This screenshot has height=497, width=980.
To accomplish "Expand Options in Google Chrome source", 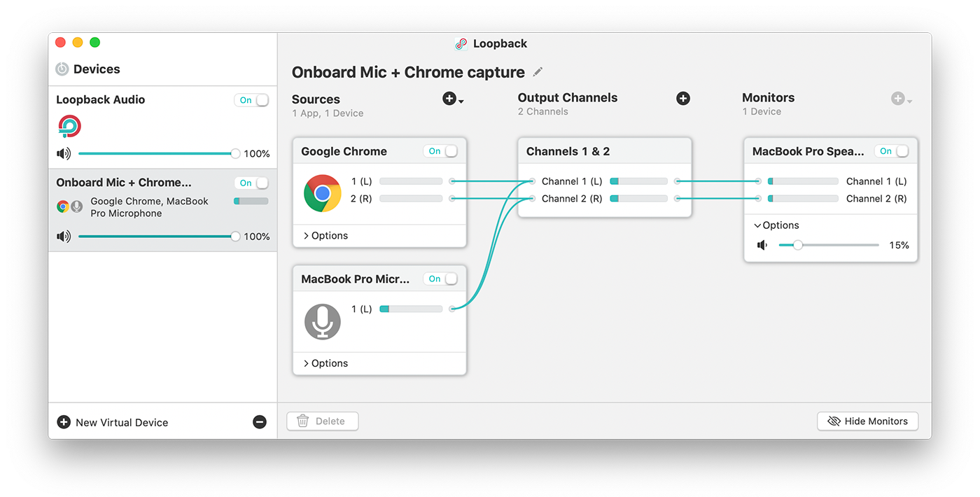I will pyautogui.click(x=325, y=236).
